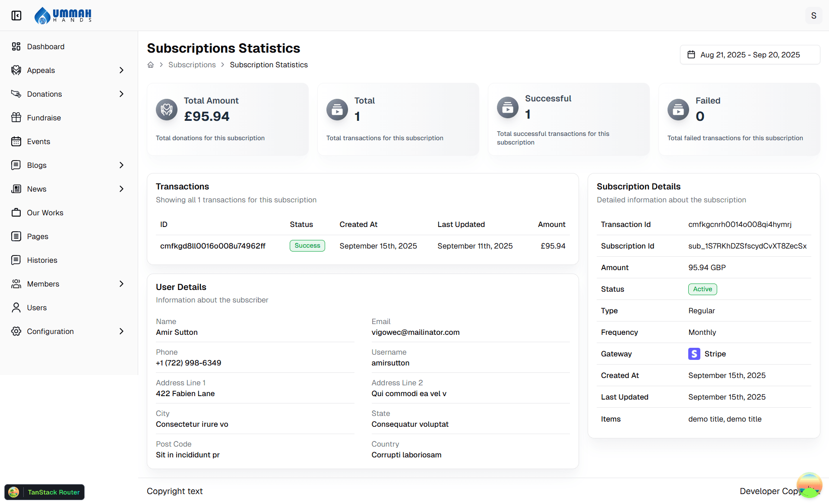Screen dimensions: 829x504
Task: Click the floating round devtools button in the bottom right
Action: point(809,485)
